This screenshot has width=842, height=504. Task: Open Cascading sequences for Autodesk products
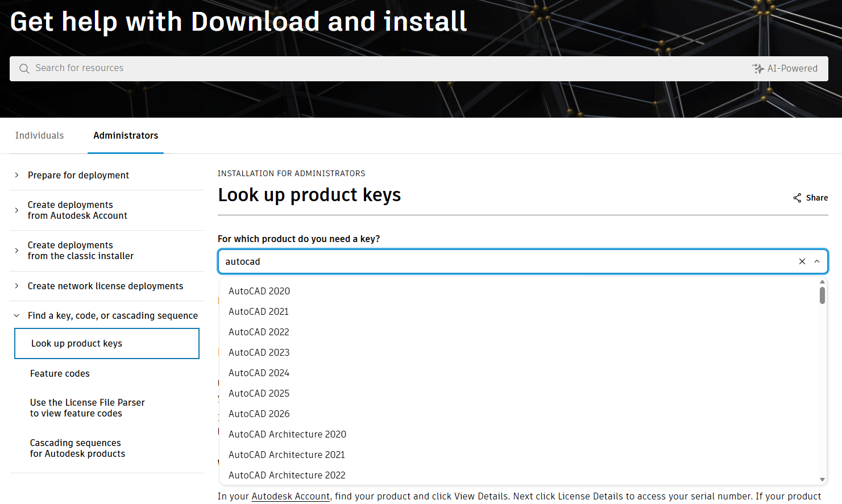click(77, 448)
